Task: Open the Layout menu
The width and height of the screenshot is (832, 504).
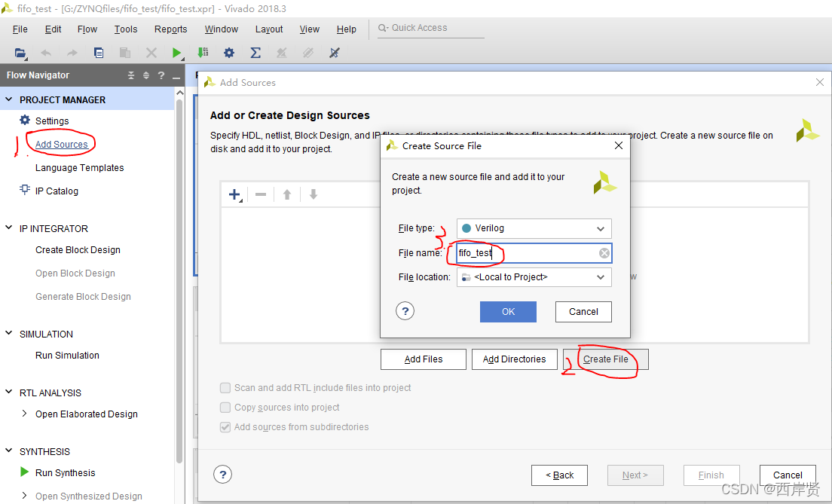Action: tap(269, 29)
